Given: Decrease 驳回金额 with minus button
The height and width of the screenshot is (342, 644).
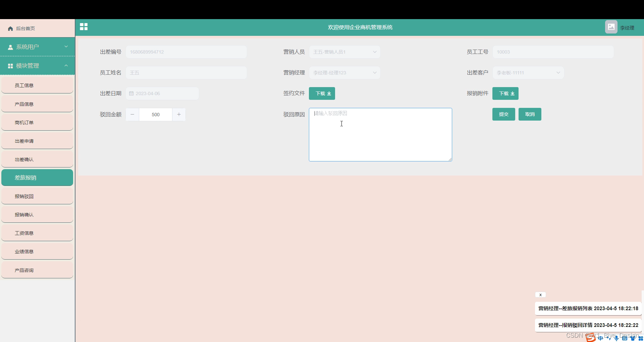Looking at the screenshot, I should click(x=132, y=115).
